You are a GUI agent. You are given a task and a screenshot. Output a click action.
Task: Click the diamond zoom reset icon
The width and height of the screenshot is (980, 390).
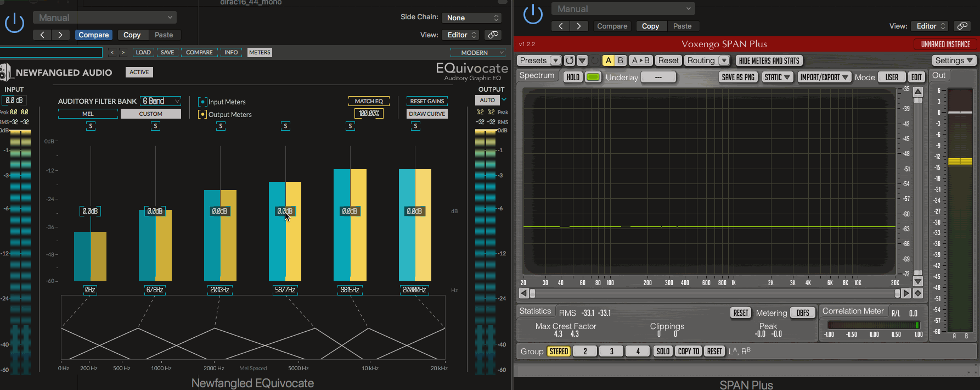[917, 294]
